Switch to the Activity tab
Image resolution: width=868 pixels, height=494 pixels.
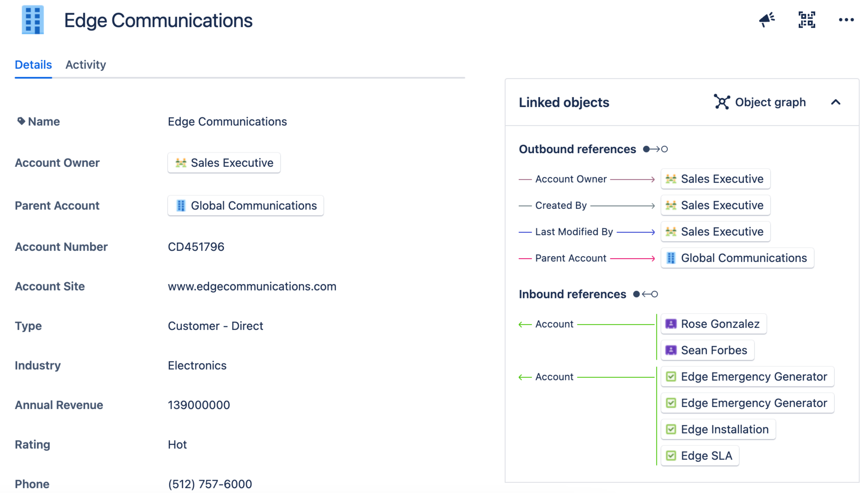click(85, 65)
